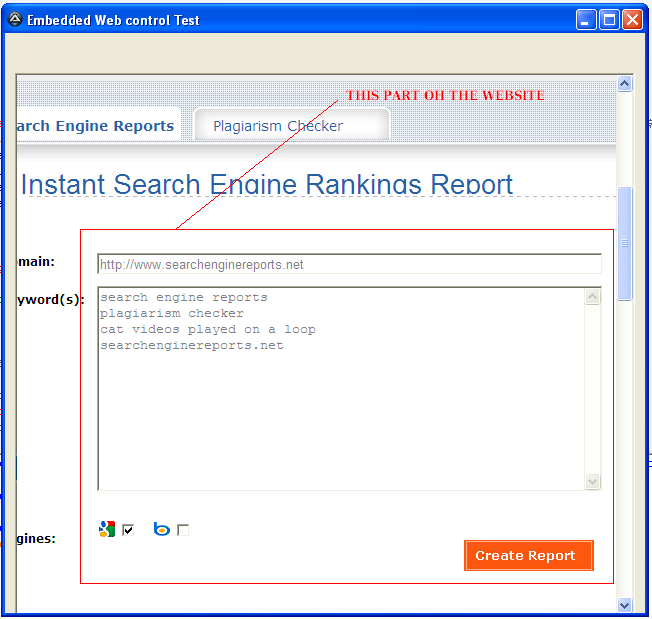The image size is (652, 619).
Task: Enable the Bing engine checkbox
Action: pos(183,530)
